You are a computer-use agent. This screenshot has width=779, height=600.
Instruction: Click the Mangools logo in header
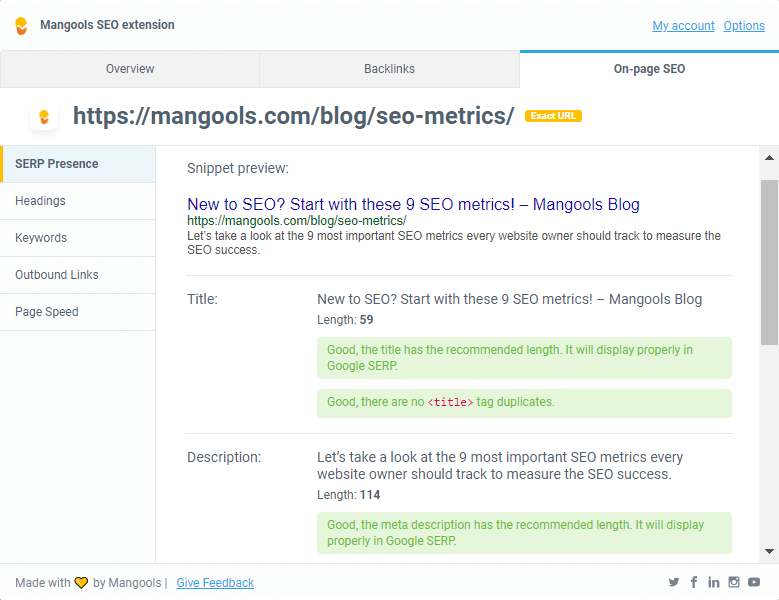pos(21,26)
